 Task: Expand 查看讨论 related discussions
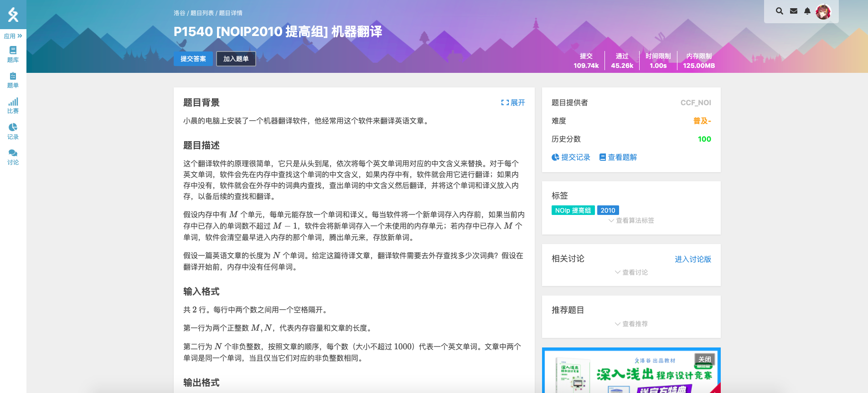(x=631, y=272)
